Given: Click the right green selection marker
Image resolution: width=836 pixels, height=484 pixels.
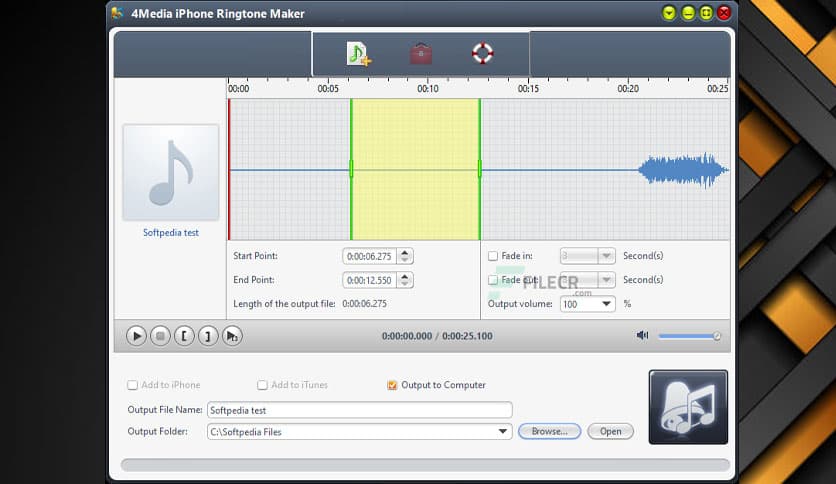Looking at the screenshot, I should click(480, 169).
